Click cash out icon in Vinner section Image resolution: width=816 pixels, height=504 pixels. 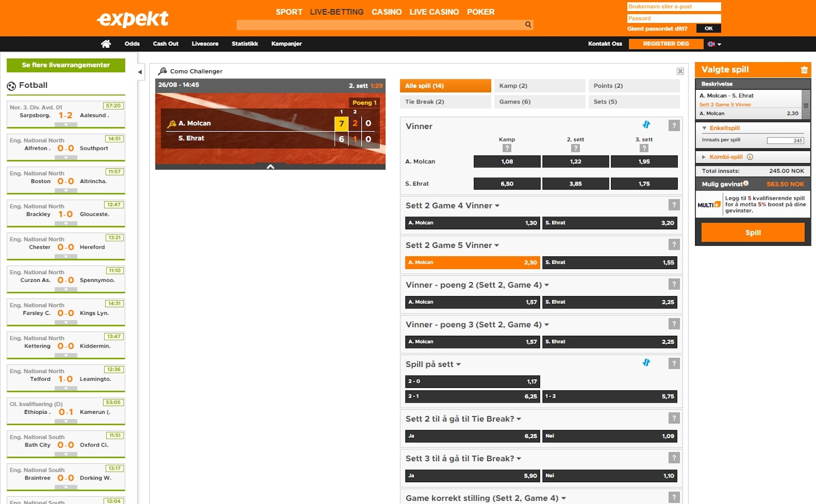tap(646, 125)
